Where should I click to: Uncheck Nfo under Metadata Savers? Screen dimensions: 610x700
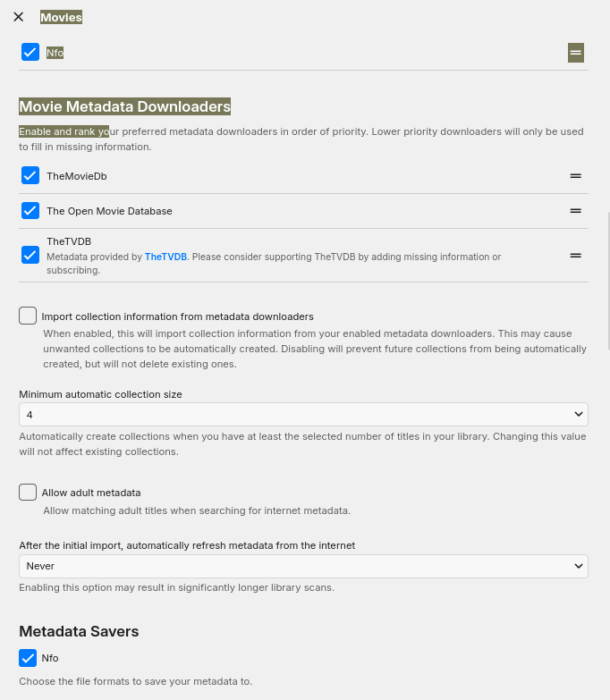pos(28,658)
